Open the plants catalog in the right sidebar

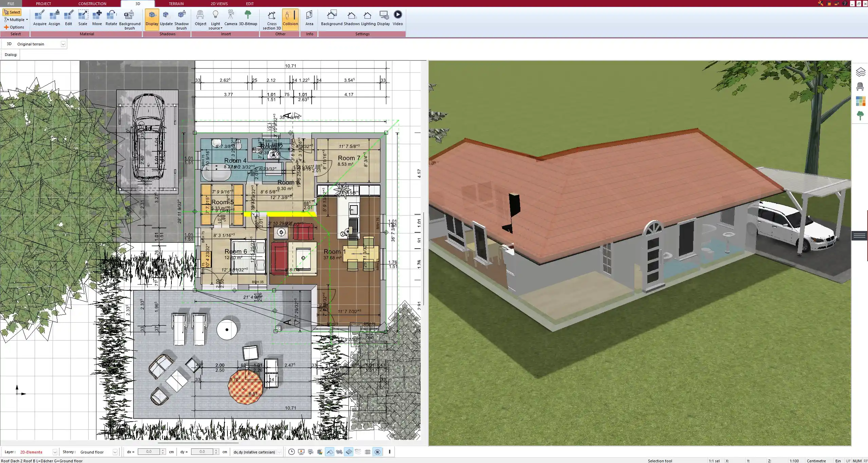click(861, 115)
